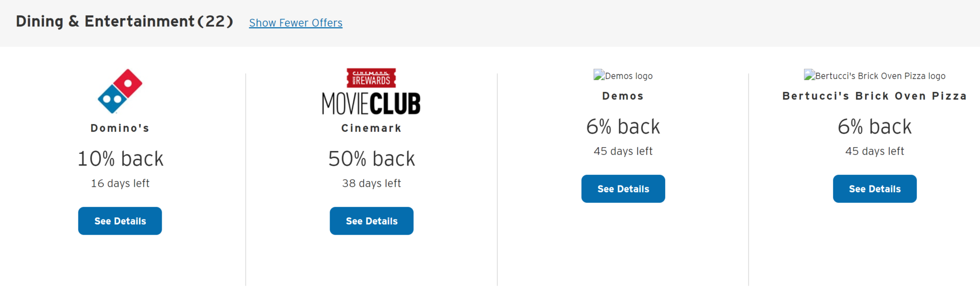Click the Dining & Entertainment section heading
The width and height of the screenshot is (980, 287).
click(x=123, y=21)
